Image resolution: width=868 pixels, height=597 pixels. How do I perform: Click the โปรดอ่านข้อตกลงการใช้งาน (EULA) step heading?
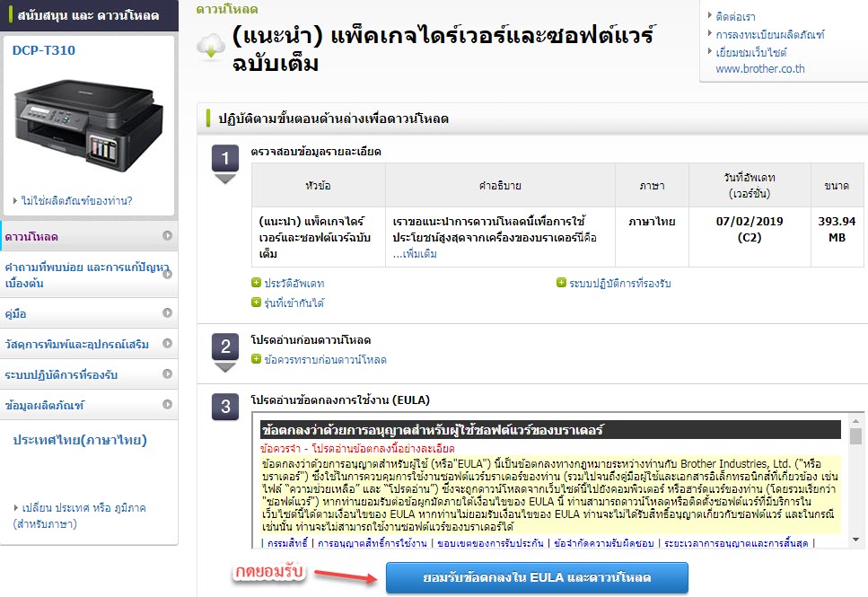[340, 399]
